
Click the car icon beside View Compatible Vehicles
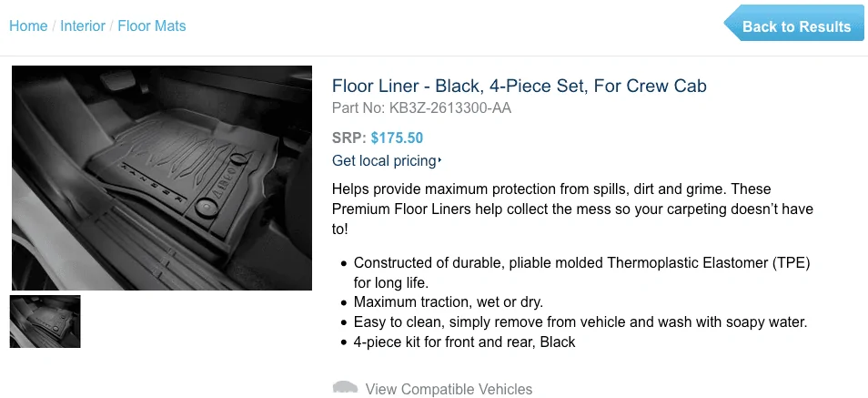[x=345, y=387]
